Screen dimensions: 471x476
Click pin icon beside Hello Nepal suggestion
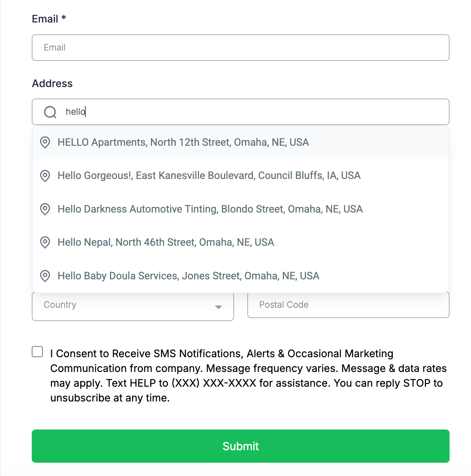[x=45, y=242]
